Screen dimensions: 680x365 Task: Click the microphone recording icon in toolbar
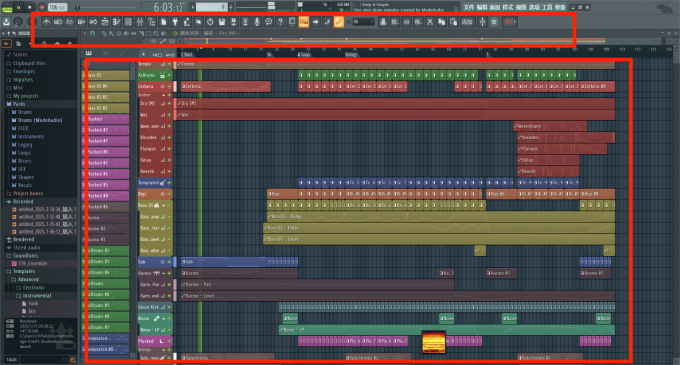257,22
